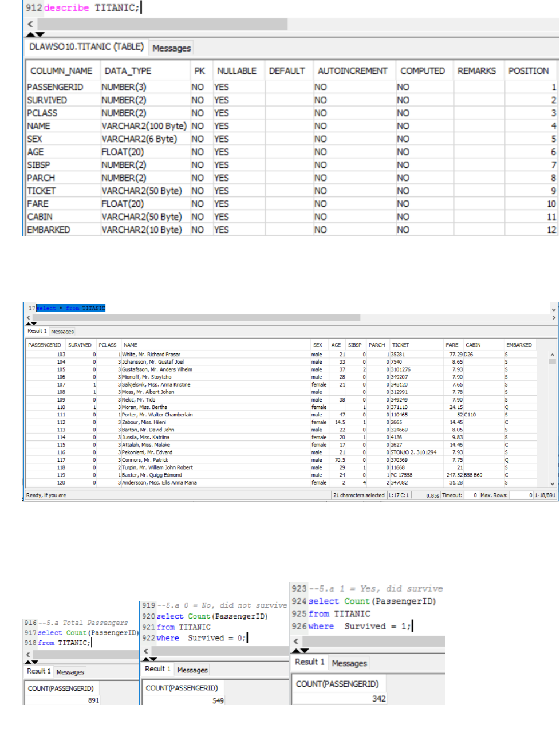
Task: Open Result 1 tab above count 891
Action: 39,671
